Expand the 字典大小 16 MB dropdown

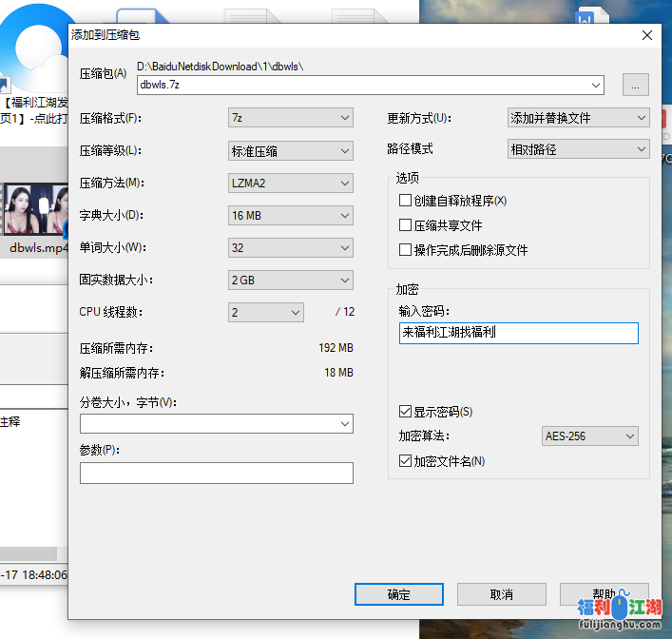(291, 216)
